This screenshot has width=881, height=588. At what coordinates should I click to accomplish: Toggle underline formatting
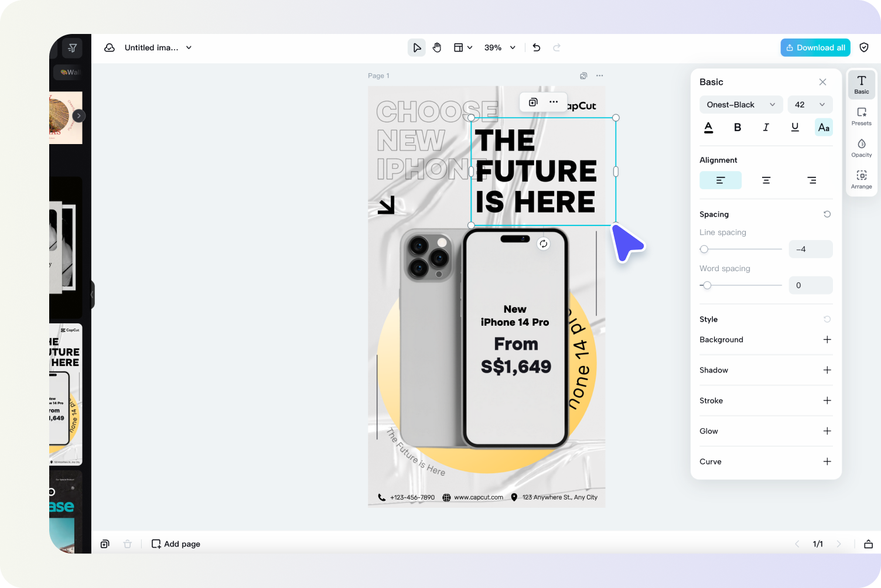click(795, 127)
